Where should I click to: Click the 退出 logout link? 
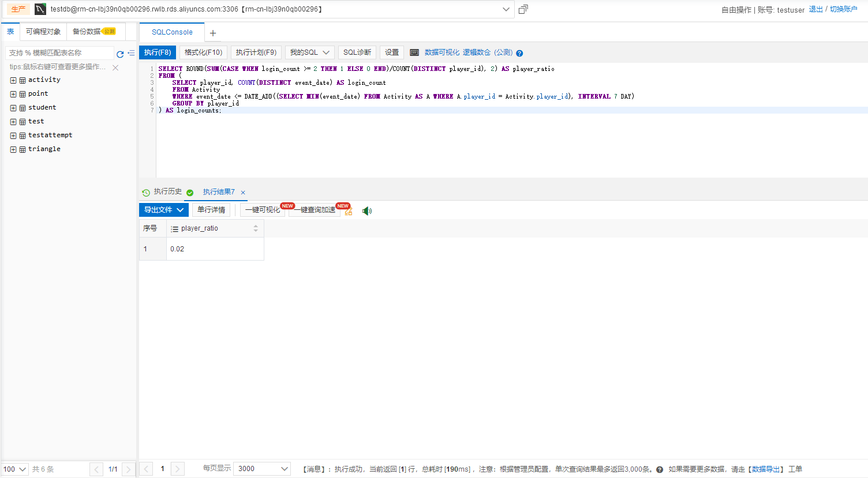point(816,9)
